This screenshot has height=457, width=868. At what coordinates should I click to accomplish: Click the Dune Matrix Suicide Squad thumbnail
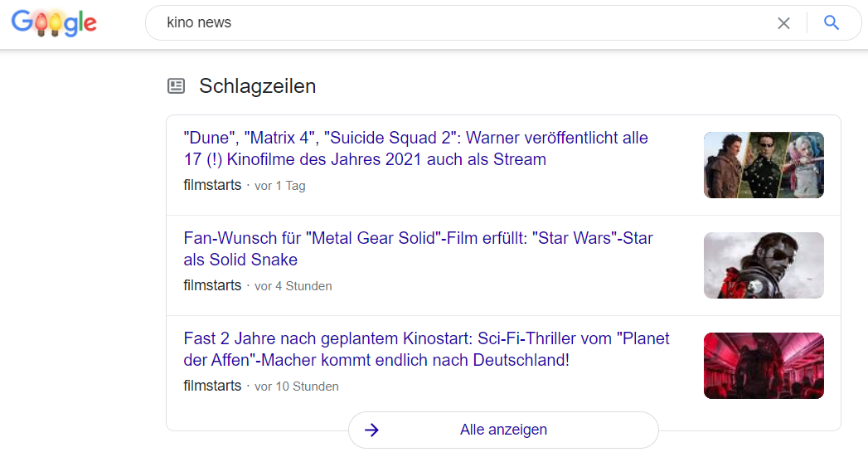764,165
